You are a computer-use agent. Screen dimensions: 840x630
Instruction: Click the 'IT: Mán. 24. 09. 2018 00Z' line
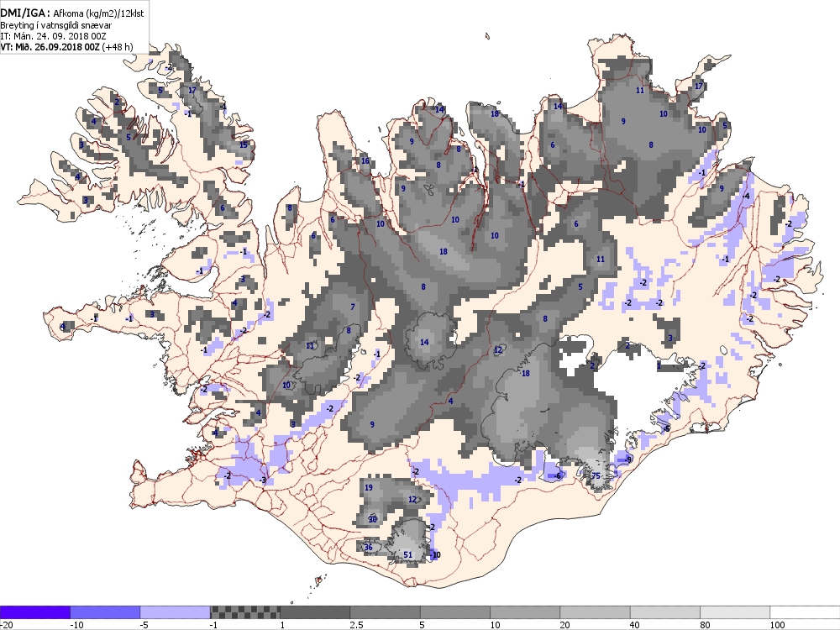click(53, 36)
